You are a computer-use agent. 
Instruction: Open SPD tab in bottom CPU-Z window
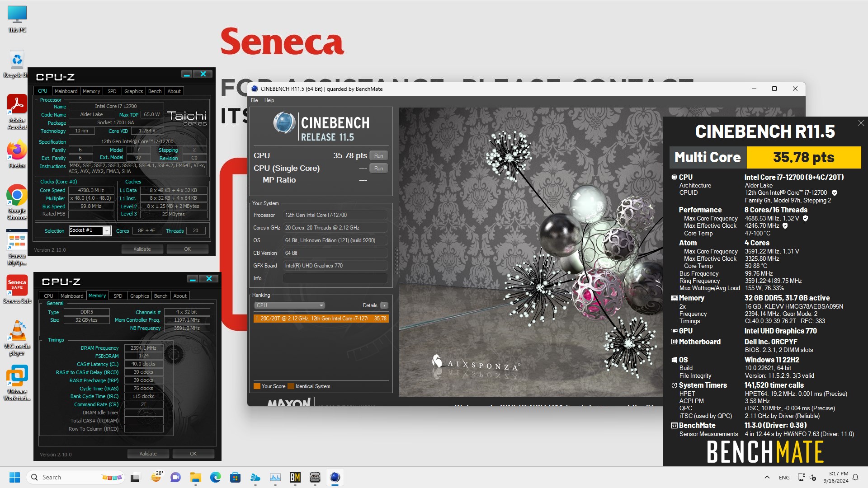(x=118, y=296)
